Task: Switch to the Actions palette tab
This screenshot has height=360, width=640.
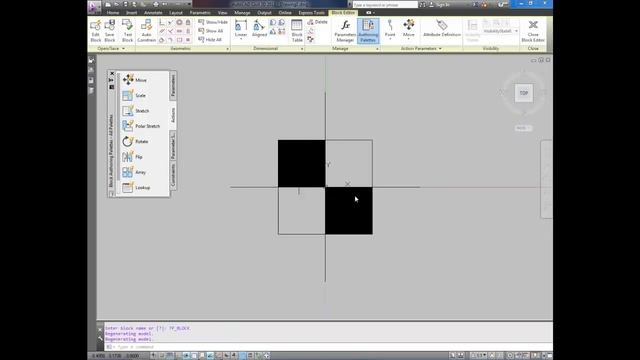Action: tap(173, 115)
